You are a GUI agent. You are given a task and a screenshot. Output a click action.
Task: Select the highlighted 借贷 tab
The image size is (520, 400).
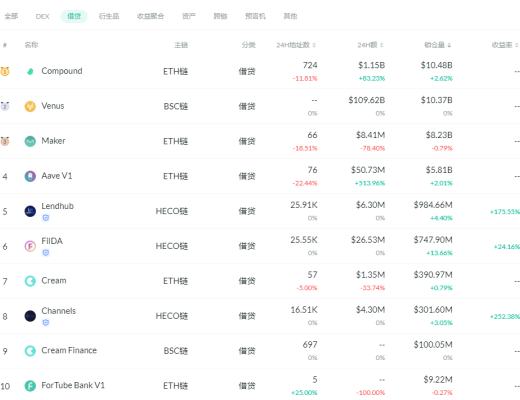(74, 16)
